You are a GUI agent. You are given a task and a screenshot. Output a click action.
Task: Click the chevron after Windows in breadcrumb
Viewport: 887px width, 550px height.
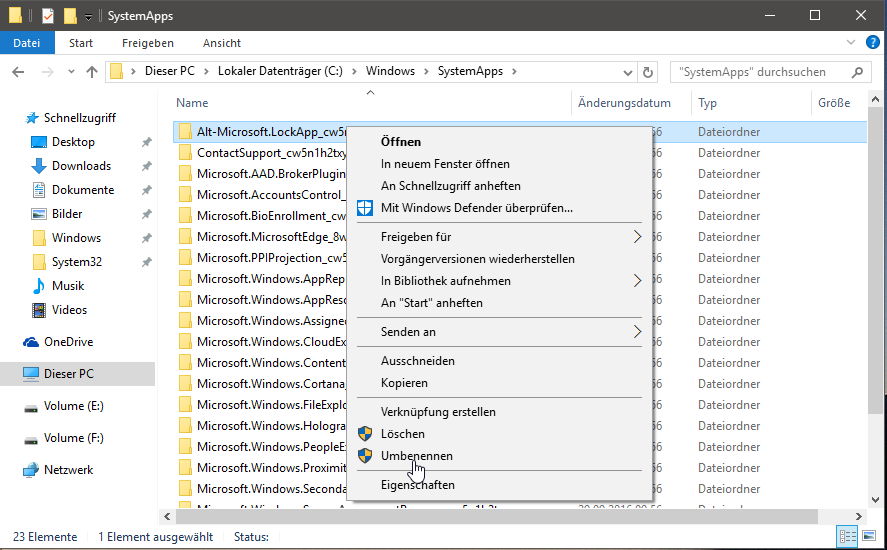(x=427, y=71)
